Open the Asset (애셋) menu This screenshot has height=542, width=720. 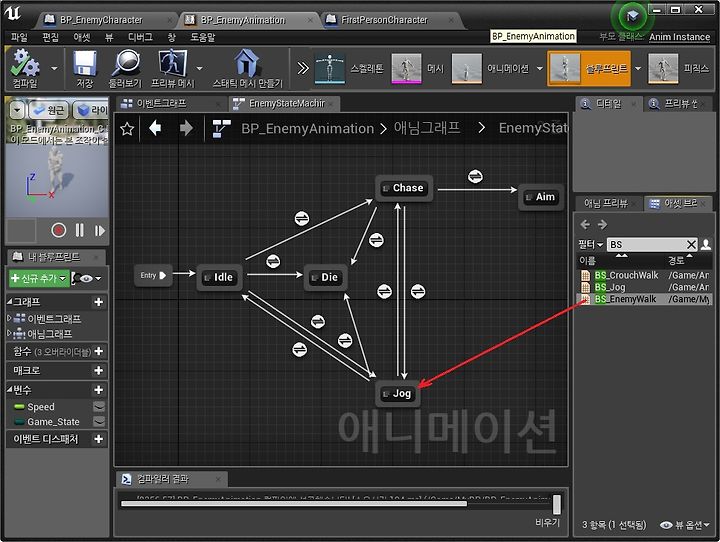point(82,37)
